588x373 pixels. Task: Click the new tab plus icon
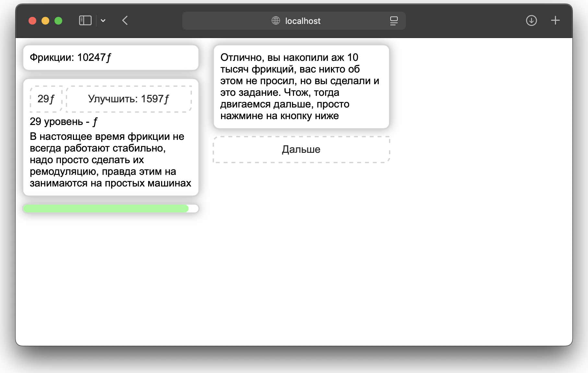pyautogui.click(x=555, y=20)
